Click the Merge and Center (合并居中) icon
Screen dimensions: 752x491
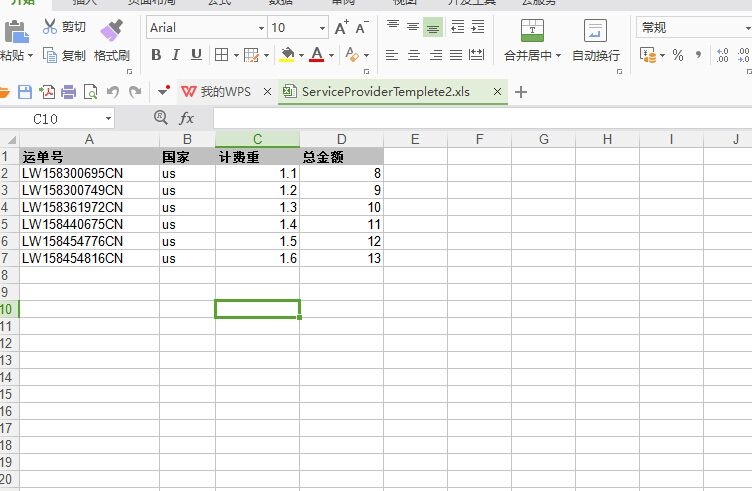tap(532, 31)
